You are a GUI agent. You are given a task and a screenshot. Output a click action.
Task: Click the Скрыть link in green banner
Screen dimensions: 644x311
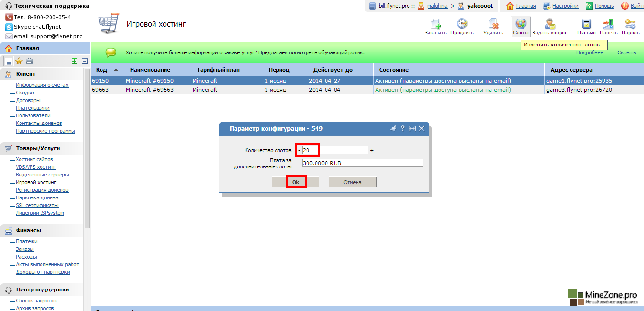626,52
